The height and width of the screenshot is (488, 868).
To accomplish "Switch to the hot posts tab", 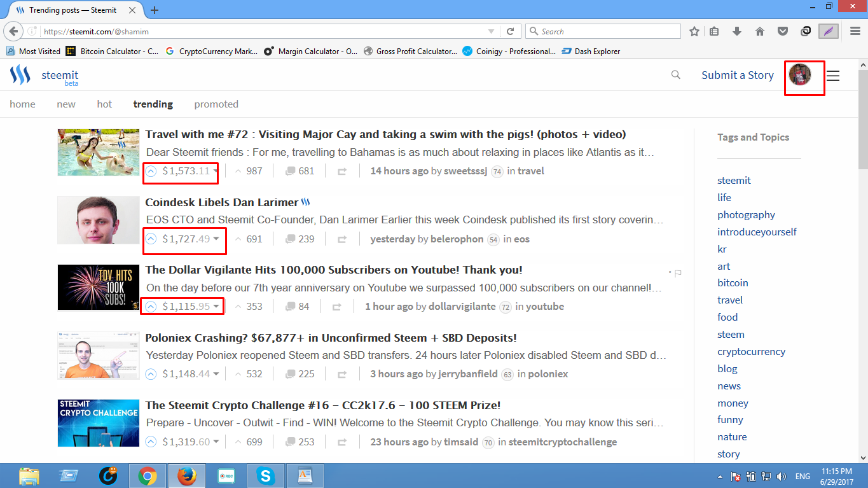I will pos(104,104).
